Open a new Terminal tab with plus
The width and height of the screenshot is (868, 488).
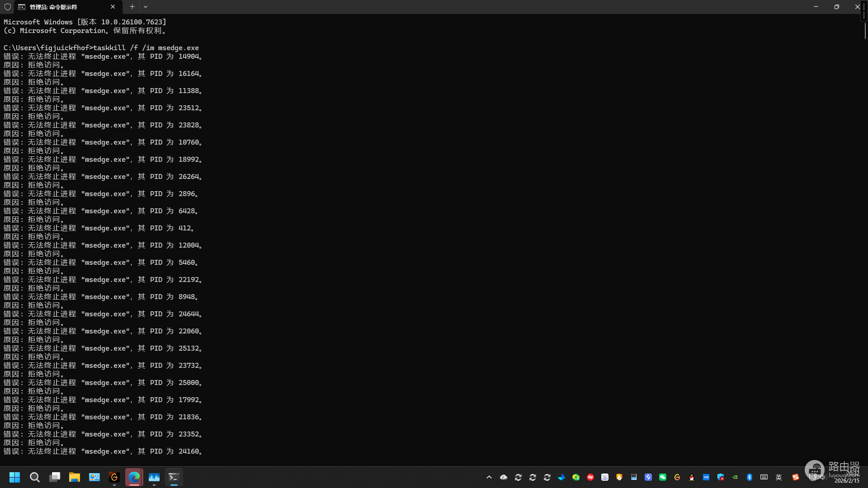132,7
